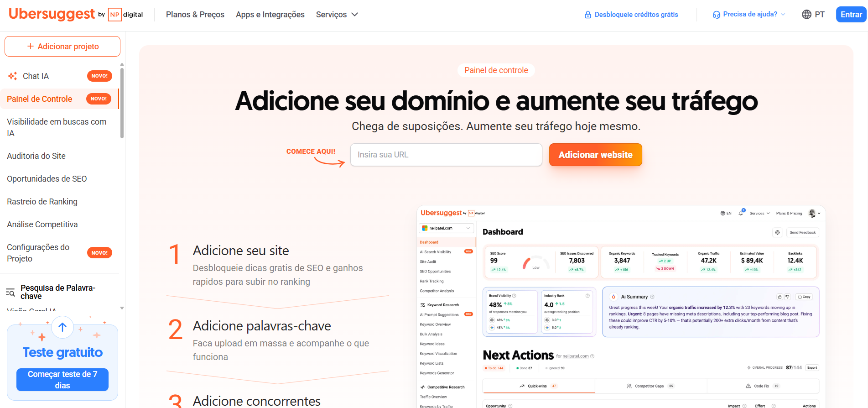
Task: Open Planos & Preços page
Action: (x=195, y=15)
